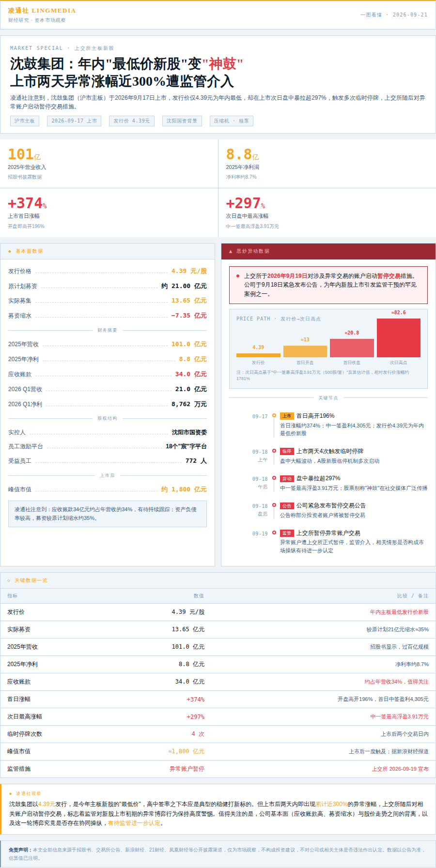The height and width of the screenshot is (868, 436).
Task: Click the 凌通社 LINGMEDIA logo
Action: tap(42, 10)
